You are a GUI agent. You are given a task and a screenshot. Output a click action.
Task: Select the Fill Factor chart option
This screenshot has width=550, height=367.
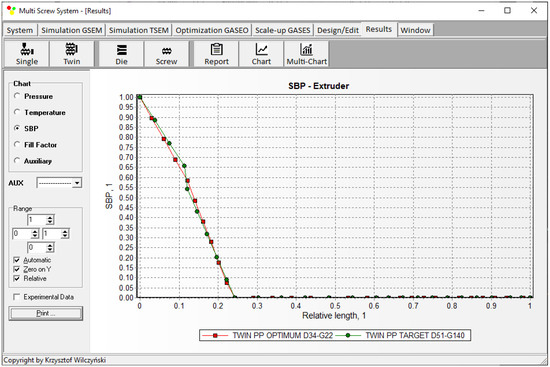(x=16, y=144)
